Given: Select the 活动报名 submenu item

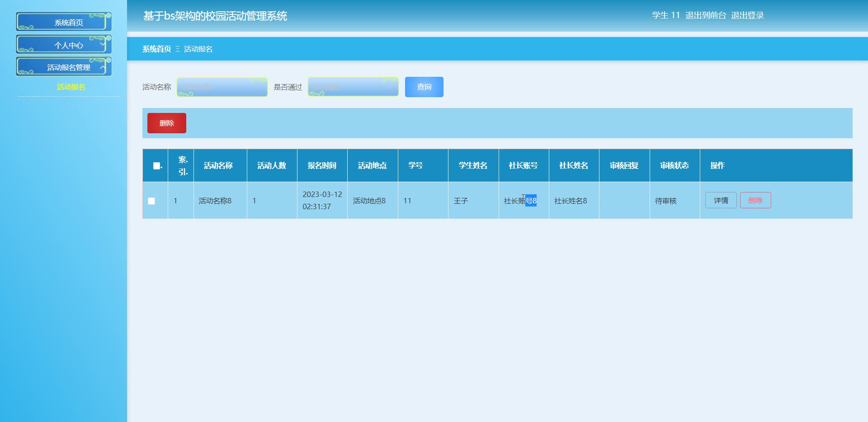Looking at the screenshot, I should 71,87.
